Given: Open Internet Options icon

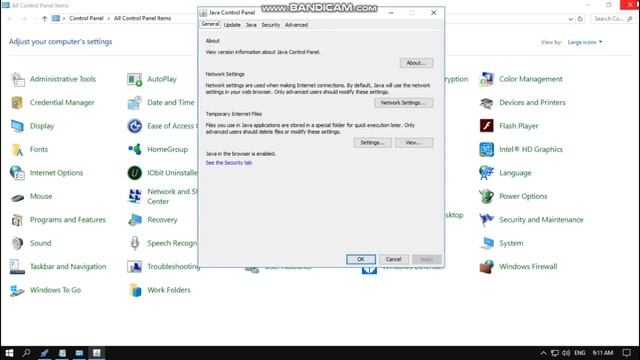Looking at the screenshot, I should (18, 173).
